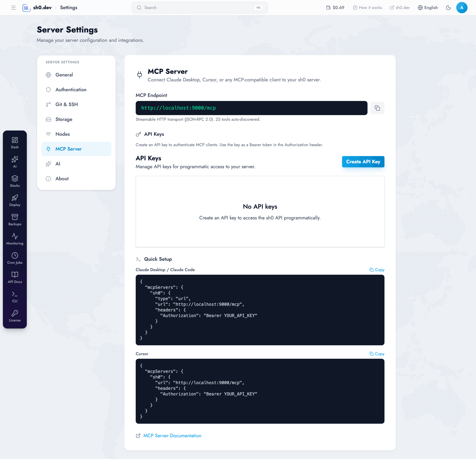Open the hamburger menu in the header
Viewport: 476px width, 459px height.
[x=13, y=8]
